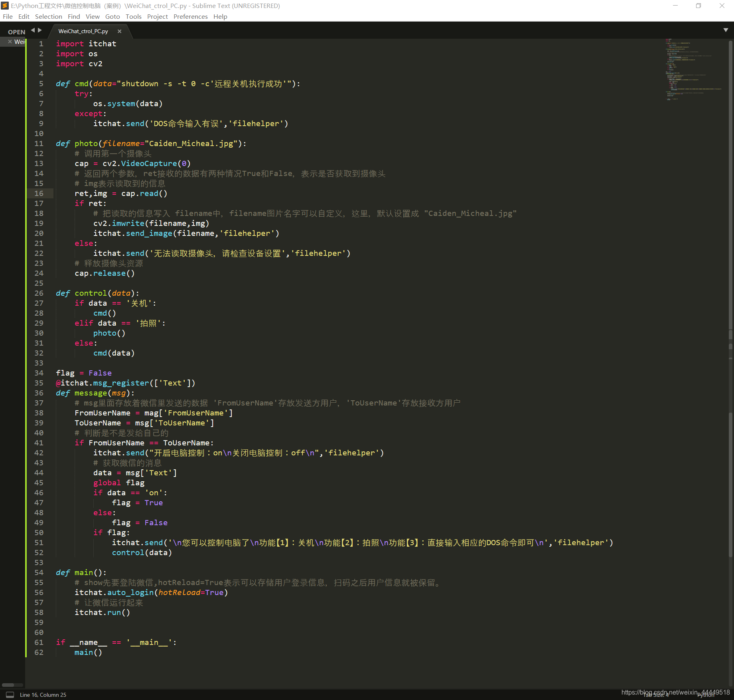Click the "if __name__ == '__main__'" line
This screenshot has height=700, width=734.
point(116,642)
